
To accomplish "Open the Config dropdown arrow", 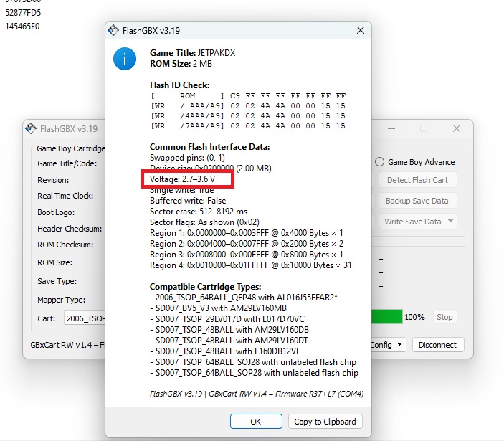I will point(399,344).
